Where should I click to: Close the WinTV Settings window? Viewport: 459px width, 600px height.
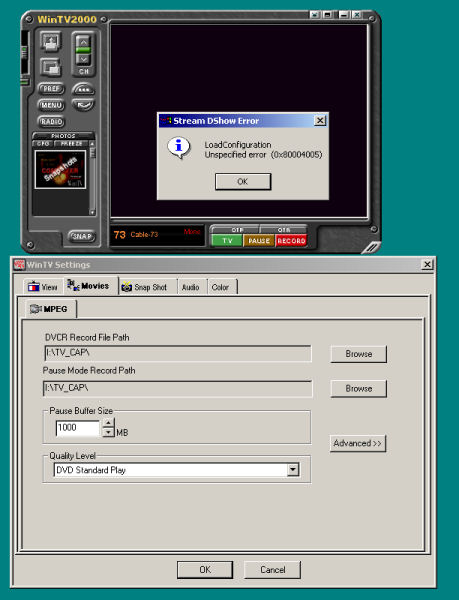[427, 264]
